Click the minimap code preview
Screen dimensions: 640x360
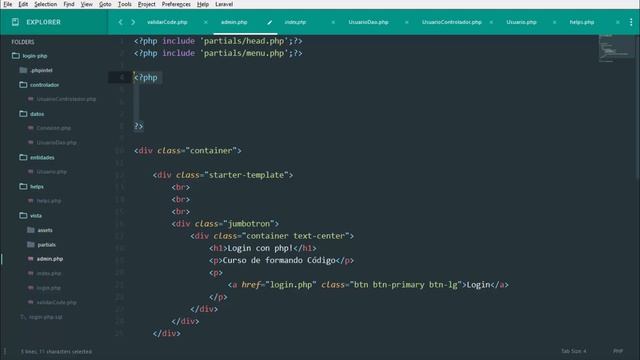tap(616, 48)
